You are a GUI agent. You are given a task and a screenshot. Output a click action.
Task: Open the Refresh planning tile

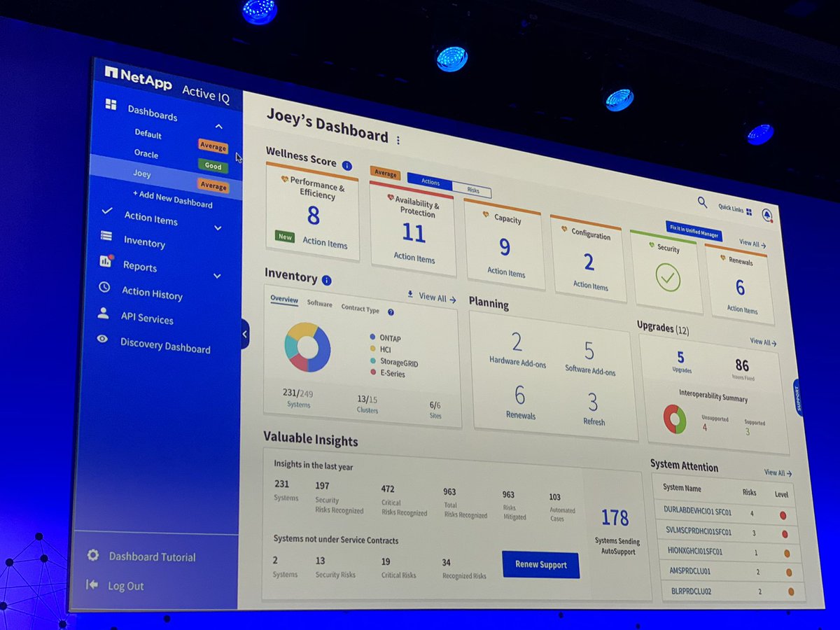tap(593, 410)
